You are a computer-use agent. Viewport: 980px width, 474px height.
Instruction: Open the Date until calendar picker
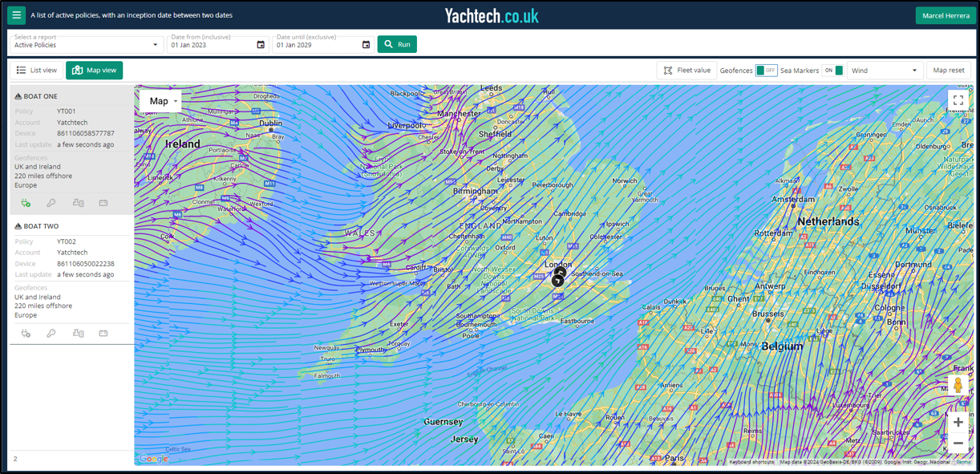coord(366,45)
